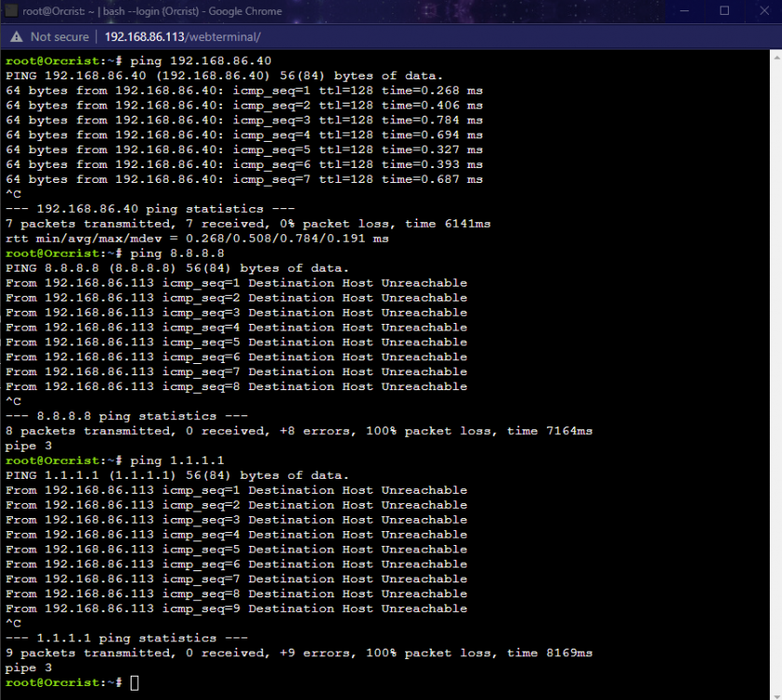This screenshot has width=782, height=700.
Task: Click the line with time=0.694 ms
Action: (244, 135)
